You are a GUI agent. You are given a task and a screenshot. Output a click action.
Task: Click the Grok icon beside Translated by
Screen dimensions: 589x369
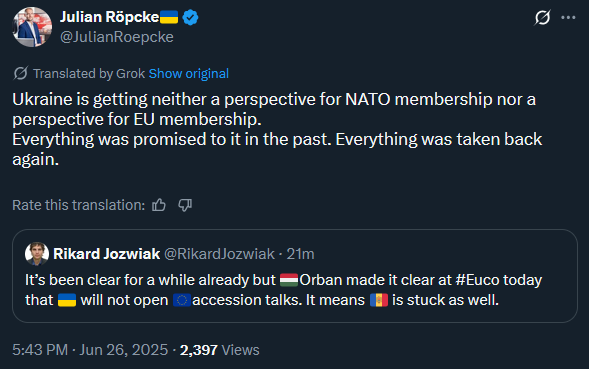pos(20,73)
